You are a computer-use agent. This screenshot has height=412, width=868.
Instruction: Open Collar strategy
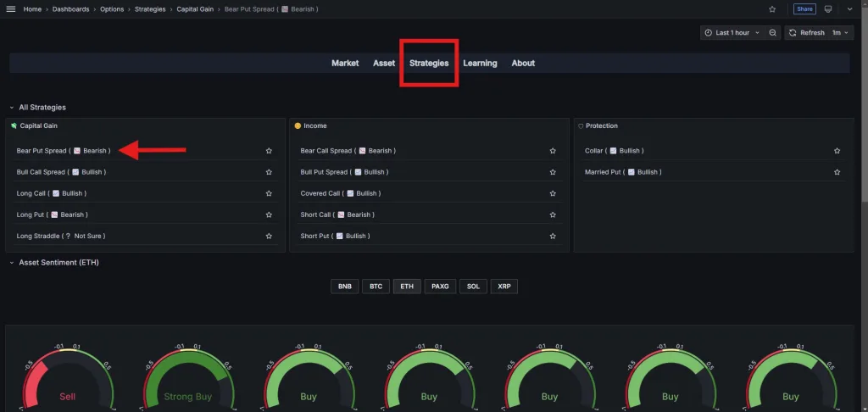tap(615, 151)
